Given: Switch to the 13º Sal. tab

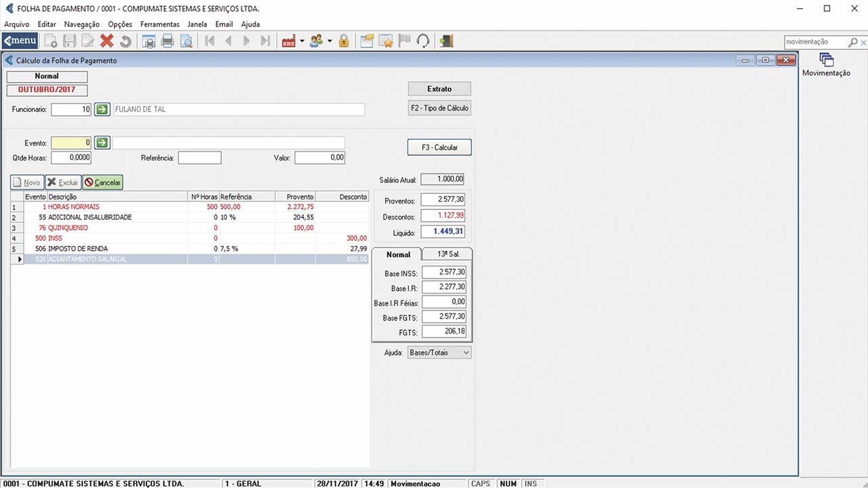Looking at the screenshot, I should coord(446,255).
